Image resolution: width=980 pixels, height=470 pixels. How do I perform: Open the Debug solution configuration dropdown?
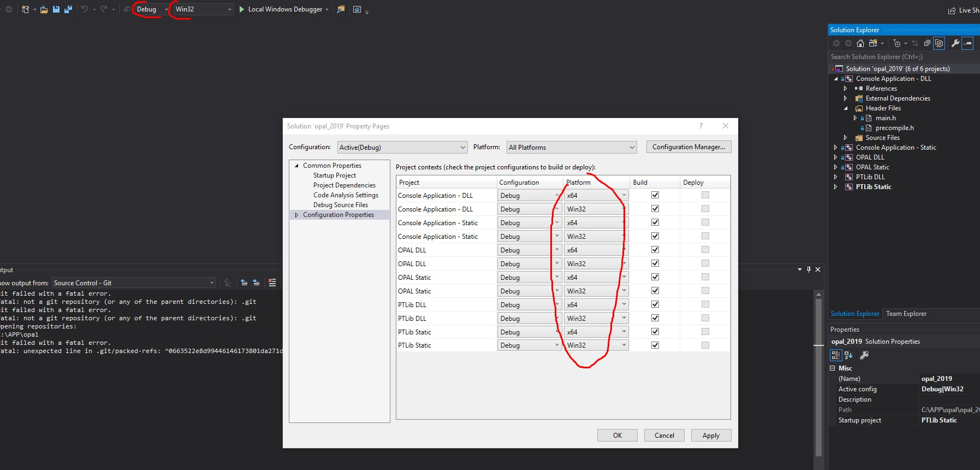coord(152,9)
